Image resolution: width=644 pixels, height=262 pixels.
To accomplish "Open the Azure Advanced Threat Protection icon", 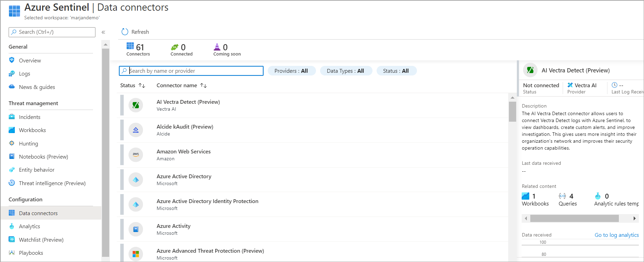I will coord(136,254).
